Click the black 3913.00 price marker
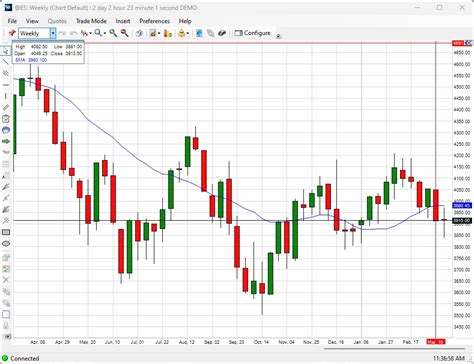474x364 pixels. coord(462,221)
